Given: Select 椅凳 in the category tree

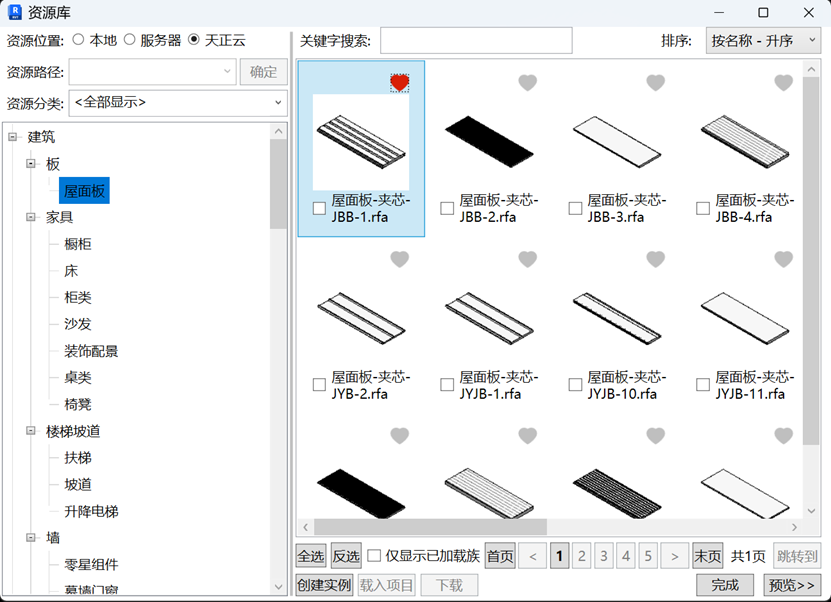Looking at the screenshot, I should pos(78,404).
